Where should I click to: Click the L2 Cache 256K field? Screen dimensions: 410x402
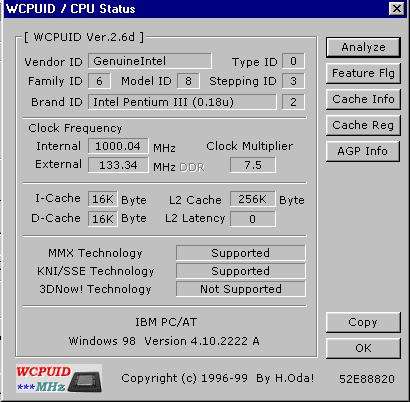[253, 199]
